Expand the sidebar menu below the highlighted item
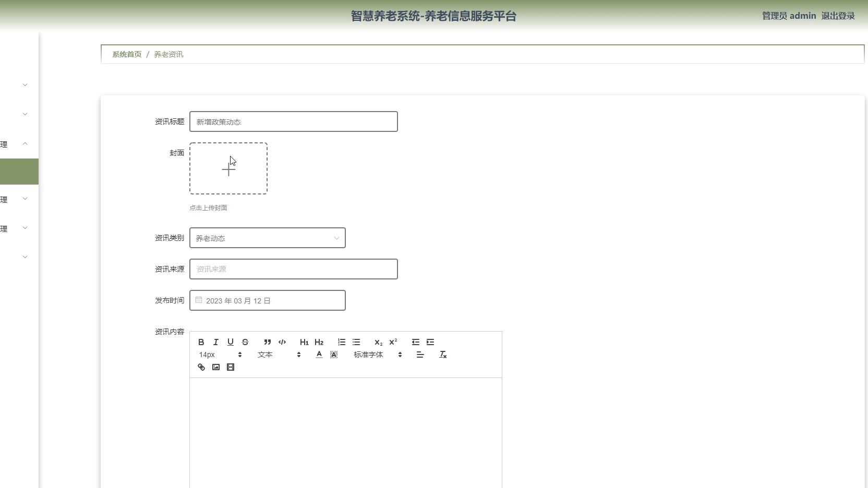This screenshot has height=488, width=868. coord(25,199)
